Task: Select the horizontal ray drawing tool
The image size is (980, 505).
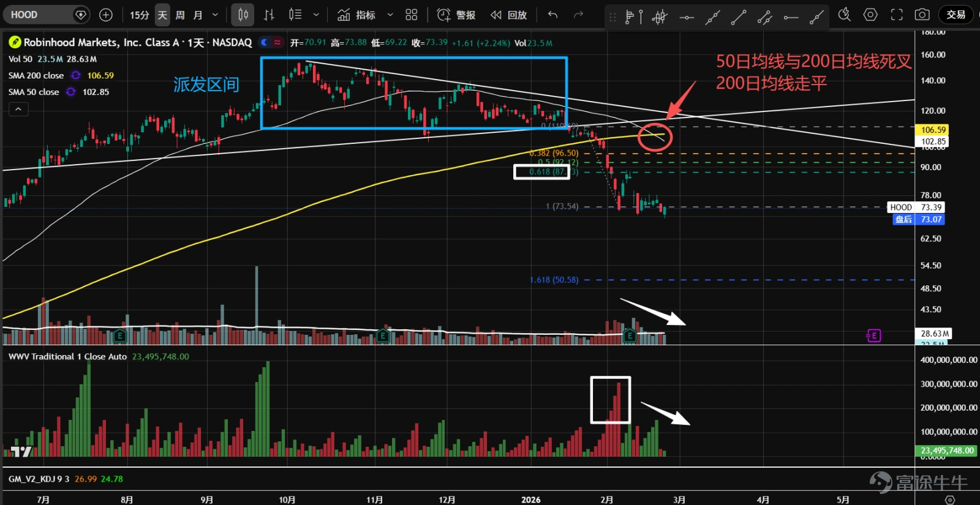Action: click(x=791, y=17)
